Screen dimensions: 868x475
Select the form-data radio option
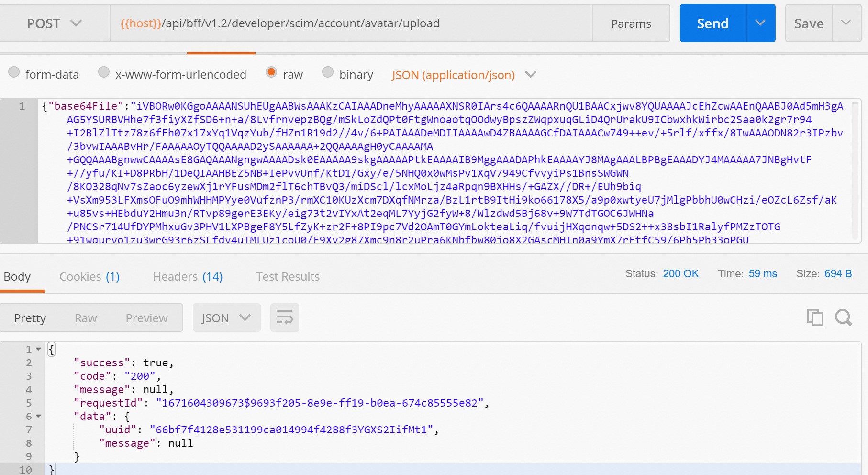(x=14, y=72)
